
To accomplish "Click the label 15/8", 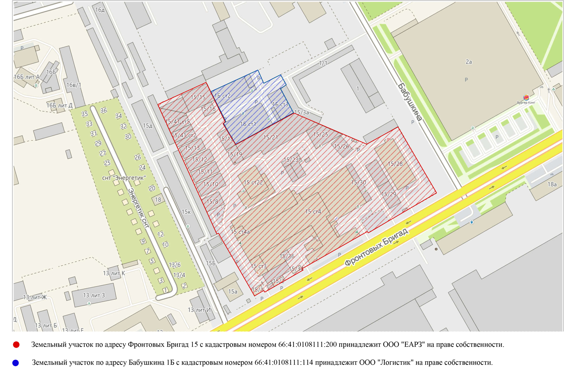I will (x=212, y=202).
